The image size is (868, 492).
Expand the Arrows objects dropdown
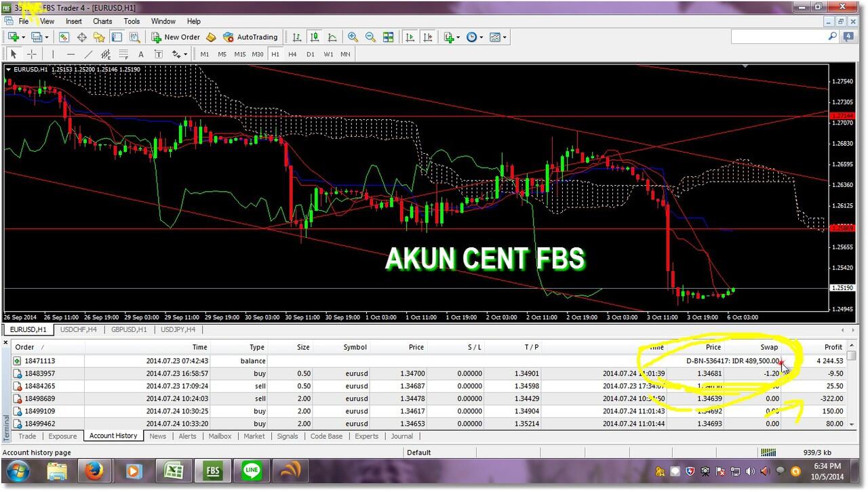(186, 55)
